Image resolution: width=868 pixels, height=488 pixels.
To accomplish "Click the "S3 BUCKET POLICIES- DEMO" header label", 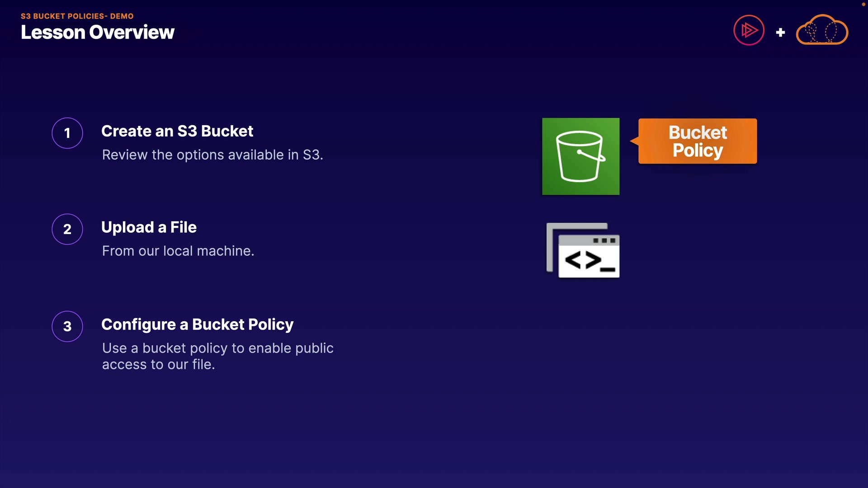I will [77, 16].
